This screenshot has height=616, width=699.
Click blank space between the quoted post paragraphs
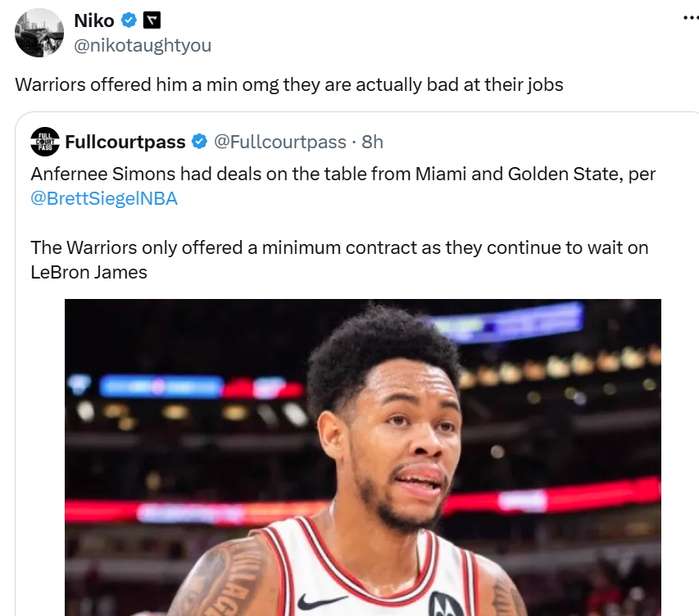coord(338,223)
